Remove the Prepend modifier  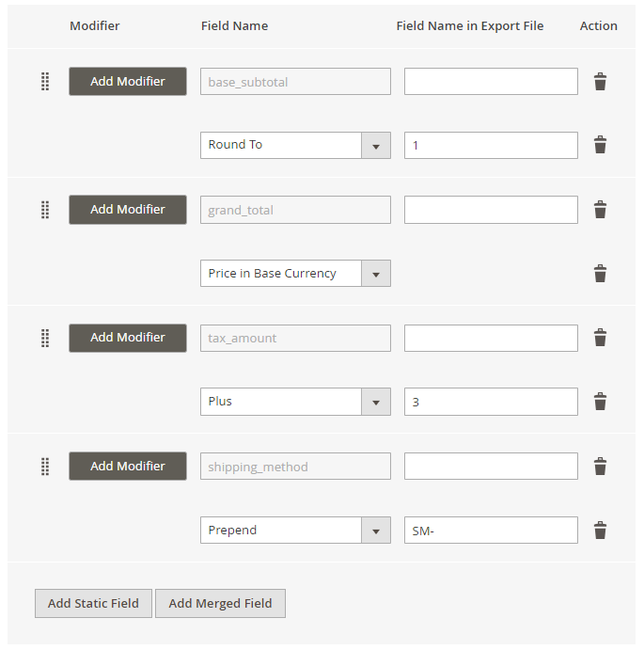[600, 531]
